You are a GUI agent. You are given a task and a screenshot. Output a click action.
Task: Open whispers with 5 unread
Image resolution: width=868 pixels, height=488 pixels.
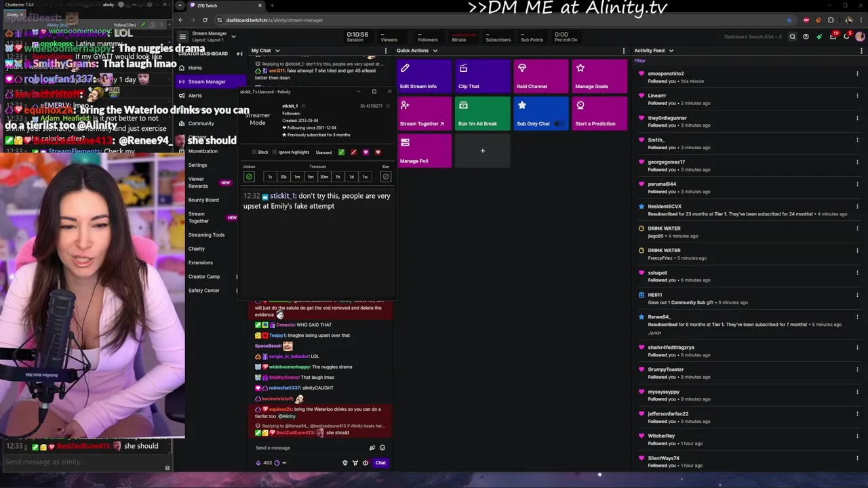point(846,36)
